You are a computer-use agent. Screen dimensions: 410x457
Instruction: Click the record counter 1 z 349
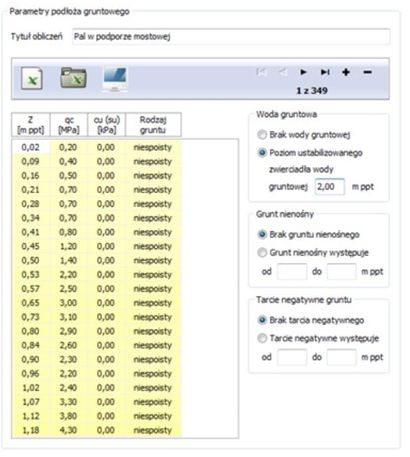click(312, 91)
